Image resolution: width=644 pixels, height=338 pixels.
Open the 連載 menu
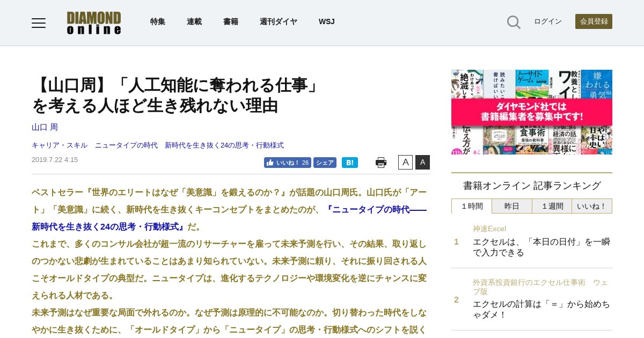[x=194, y=21]
